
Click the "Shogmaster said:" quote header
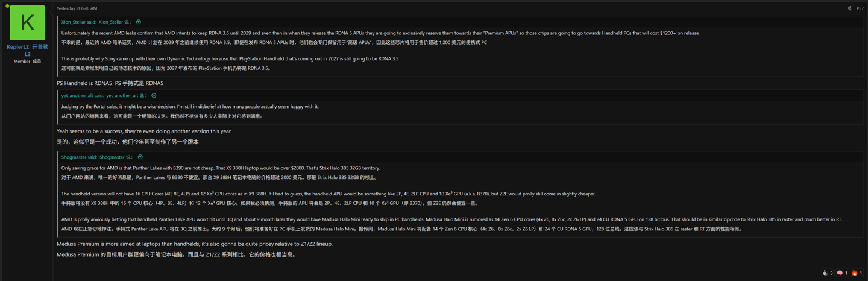79,157
